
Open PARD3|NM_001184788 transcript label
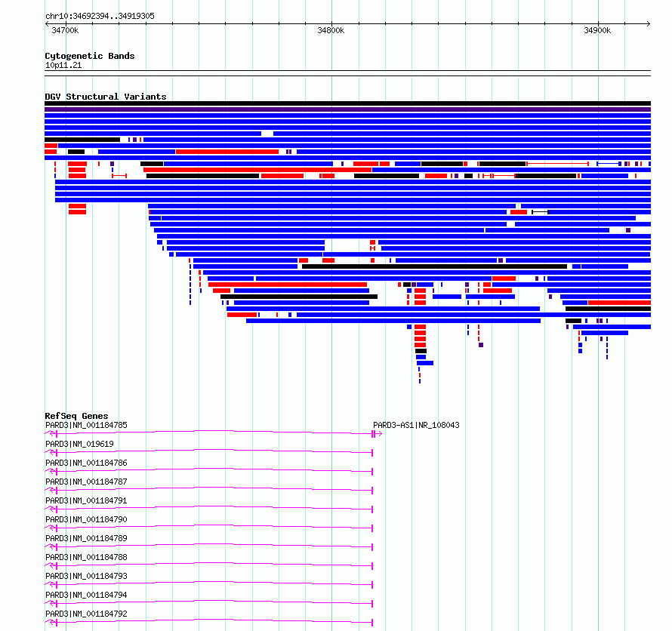coord(86,557)
